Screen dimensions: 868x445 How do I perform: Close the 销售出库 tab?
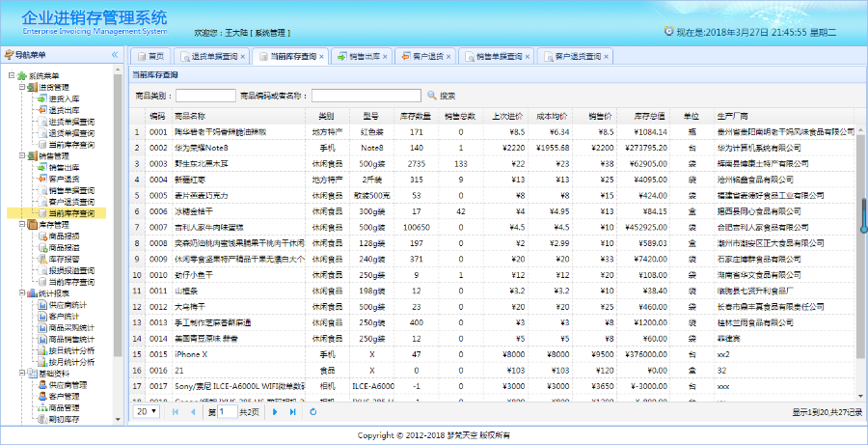(x=385, y=57)
